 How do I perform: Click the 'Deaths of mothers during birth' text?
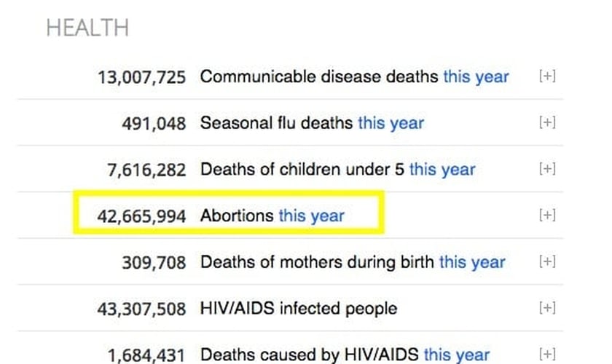pyautogui.click(x=317, y=262)
